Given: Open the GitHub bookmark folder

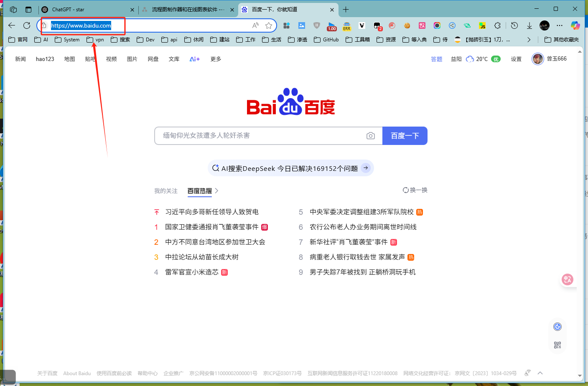Looking at the screenshot, I should coord(326,40).
